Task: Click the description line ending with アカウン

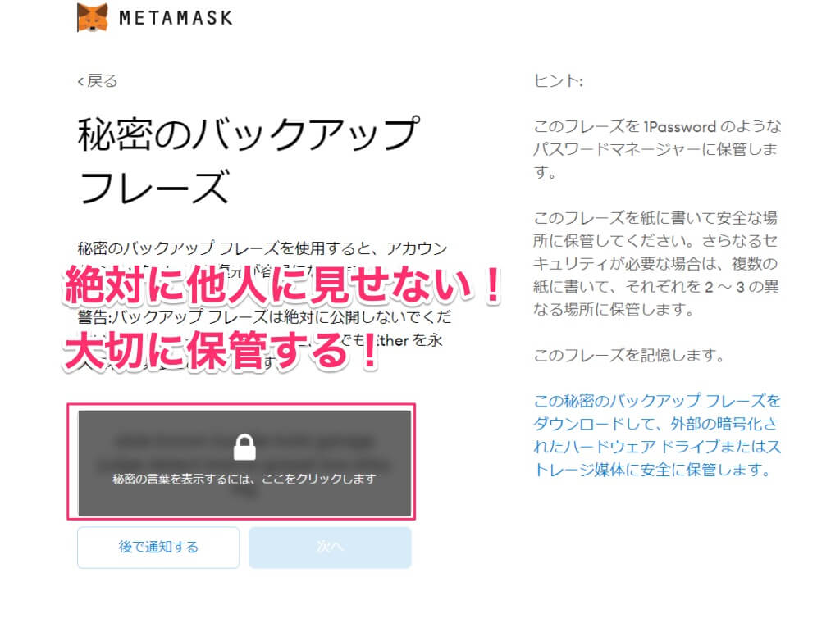Action: coord(262,248)
